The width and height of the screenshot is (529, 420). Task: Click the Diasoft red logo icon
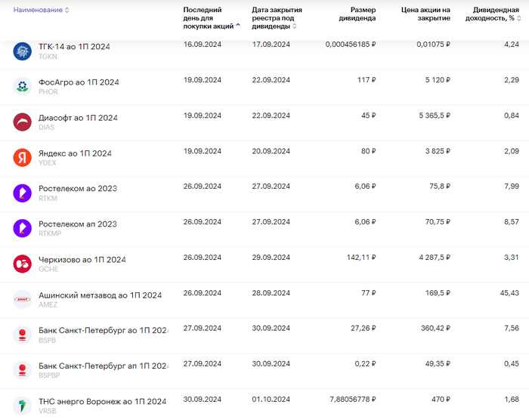coord(22,122)
